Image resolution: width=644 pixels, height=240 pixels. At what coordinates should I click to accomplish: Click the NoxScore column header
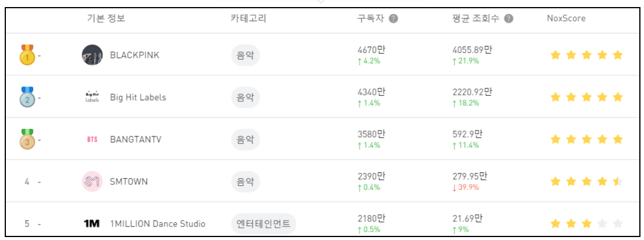566,19
